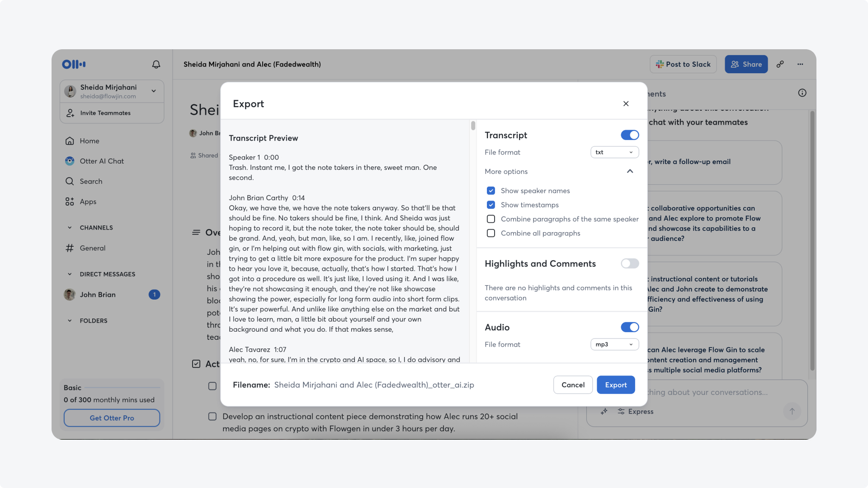
Task: Click the Slack logo icon
Action: [660, 64]
